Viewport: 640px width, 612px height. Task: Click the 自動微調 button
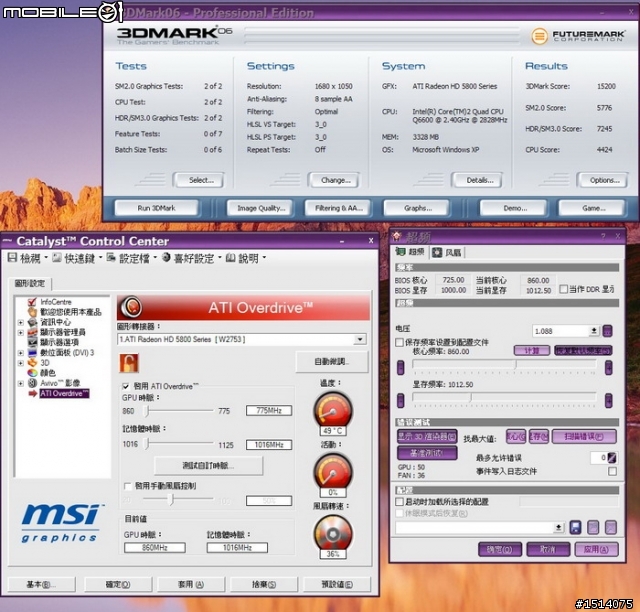331,361
